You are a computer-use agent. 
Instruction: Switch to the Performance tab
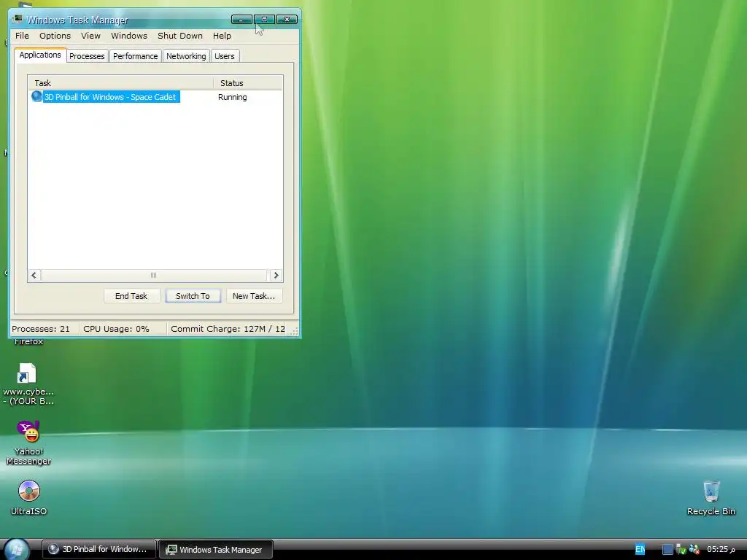[135, 56]
